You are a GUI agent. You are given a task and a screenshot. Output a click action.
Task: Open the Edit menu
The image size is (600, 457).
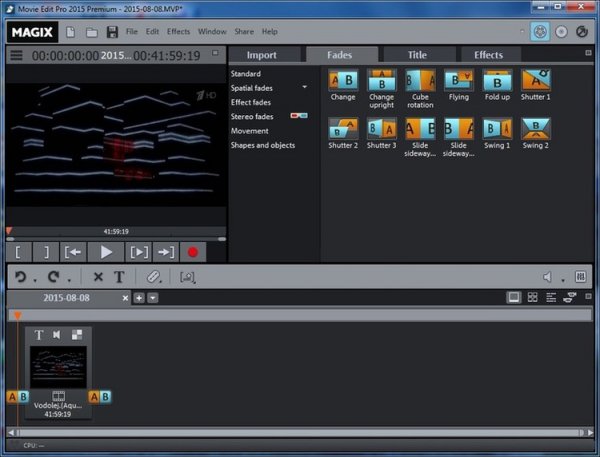point(152,31)
